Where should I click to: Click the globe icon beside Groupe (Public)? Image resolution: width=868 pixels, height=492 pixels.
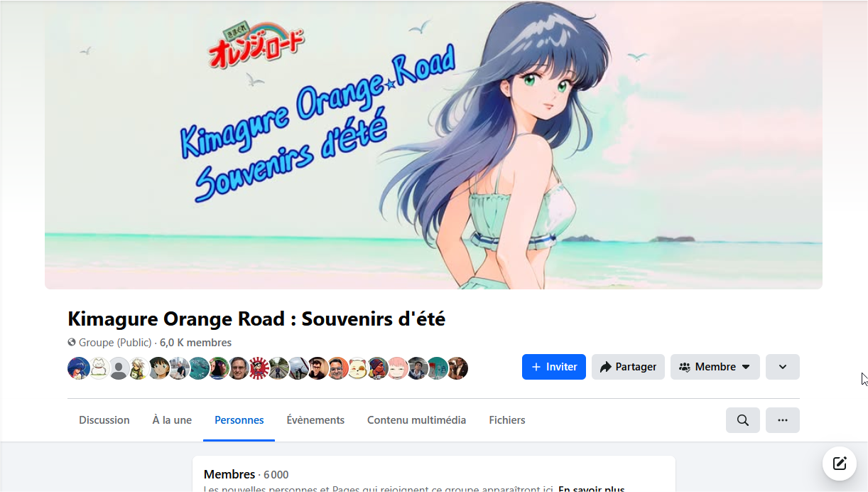point(72,342)
